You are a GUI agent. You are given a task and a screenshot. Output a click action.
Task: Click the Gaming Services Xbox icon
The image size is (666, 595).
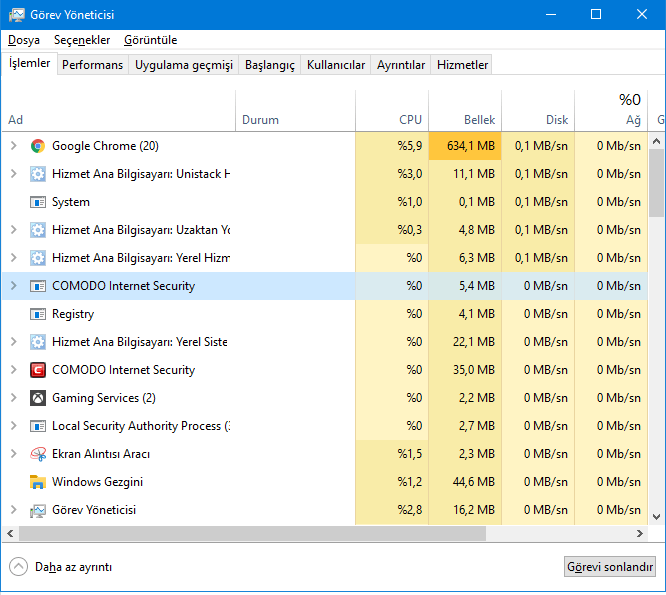(38, 398)
